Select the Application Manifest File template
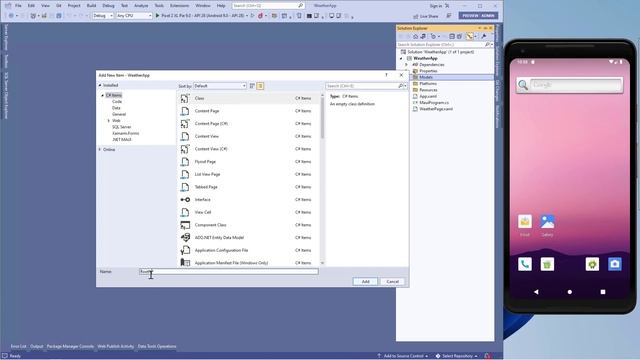640x360 pixels. point(248,262)
